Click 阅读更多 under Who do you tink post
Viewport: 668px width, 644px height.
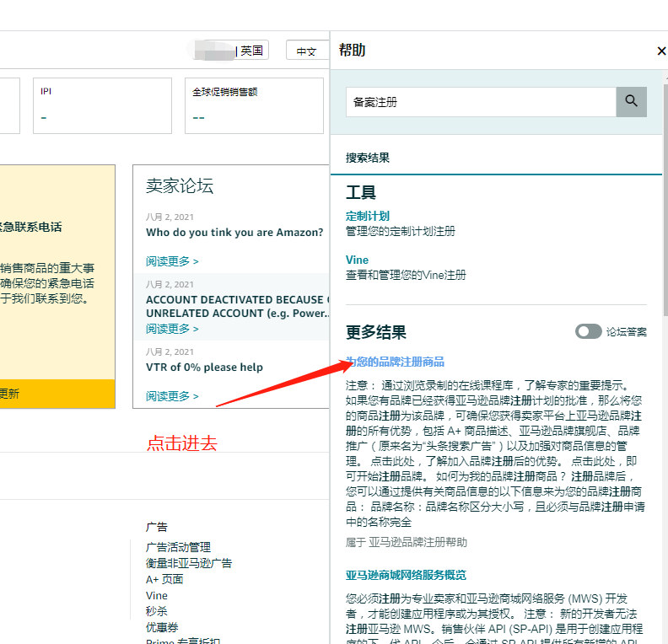172,261
